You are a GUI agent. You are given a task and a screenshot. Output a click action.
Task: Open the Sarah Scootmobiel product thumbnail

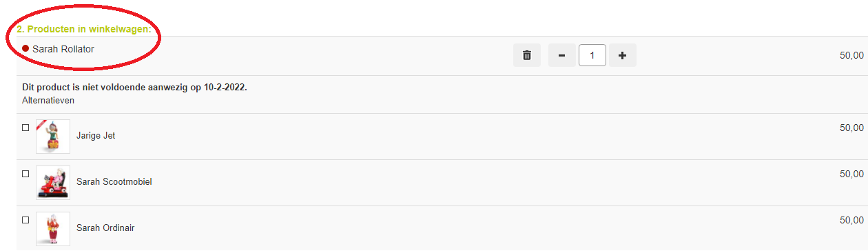(53, 183)
